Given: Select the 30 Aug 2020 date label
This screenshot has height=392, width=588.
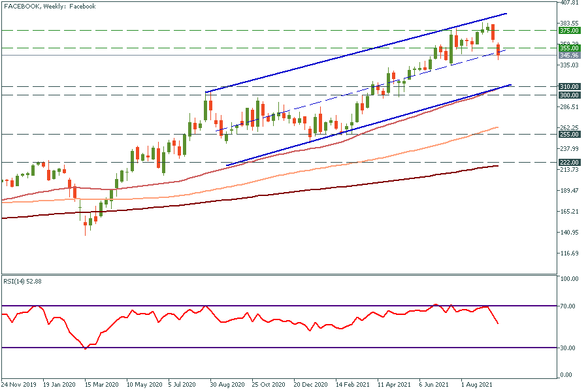Looking at the screenshot, I should tap(227, 385).
